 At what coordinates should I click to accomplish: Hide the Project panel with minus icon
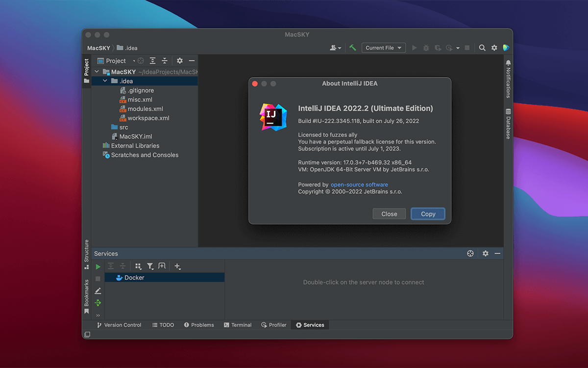tap(192, 61)
